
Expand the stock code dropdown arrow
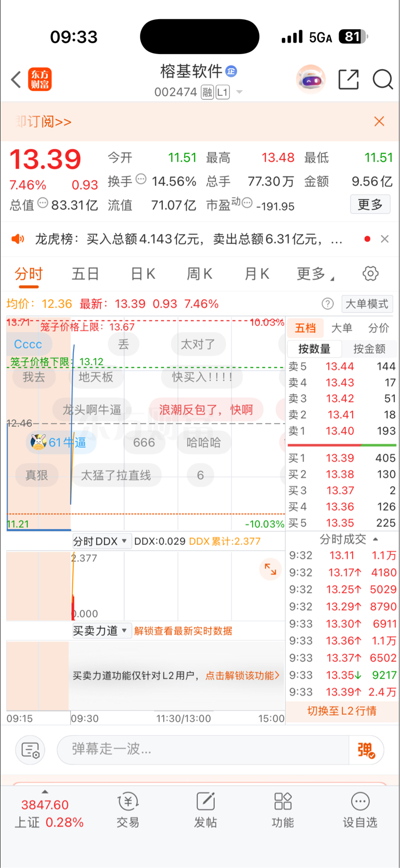point(239,92)
